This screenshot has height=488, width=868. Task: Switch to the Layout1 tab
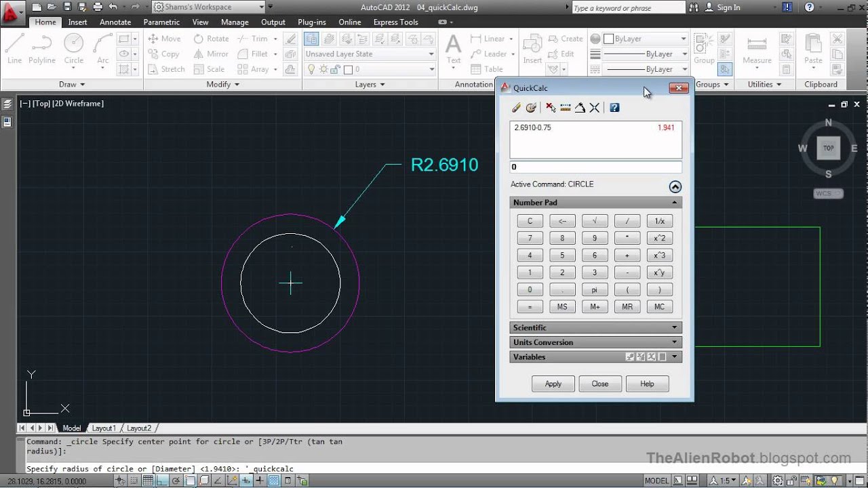pos(104,428)
